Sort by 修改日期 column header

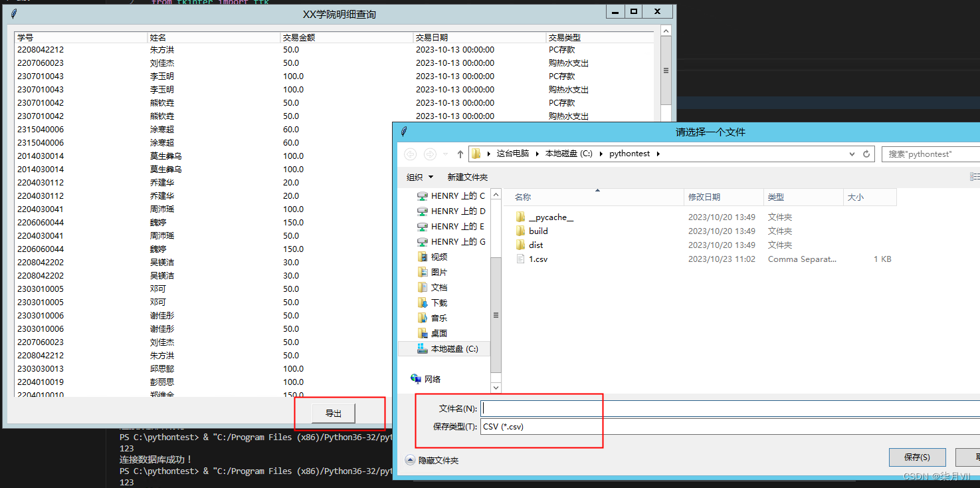(724, 197)
